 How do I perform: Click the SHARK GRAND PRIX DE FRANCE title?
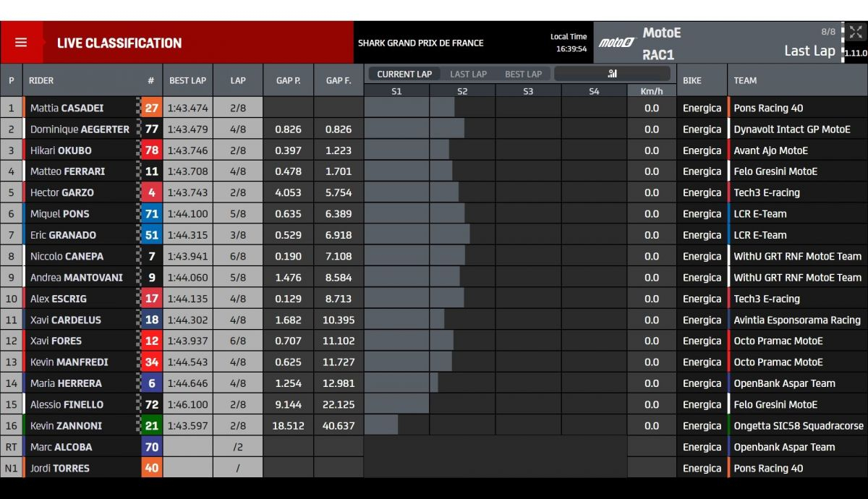[x=421, y=43]
